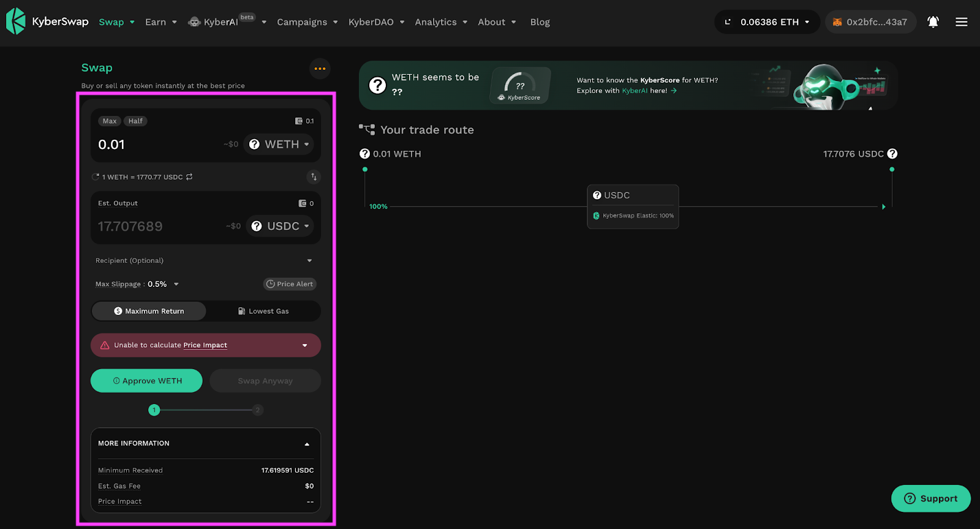The height and width of the screenshot is (529, 980).
Task: Click the wallet balance icon showing 0.1
Action: click(x=299, y=121)
